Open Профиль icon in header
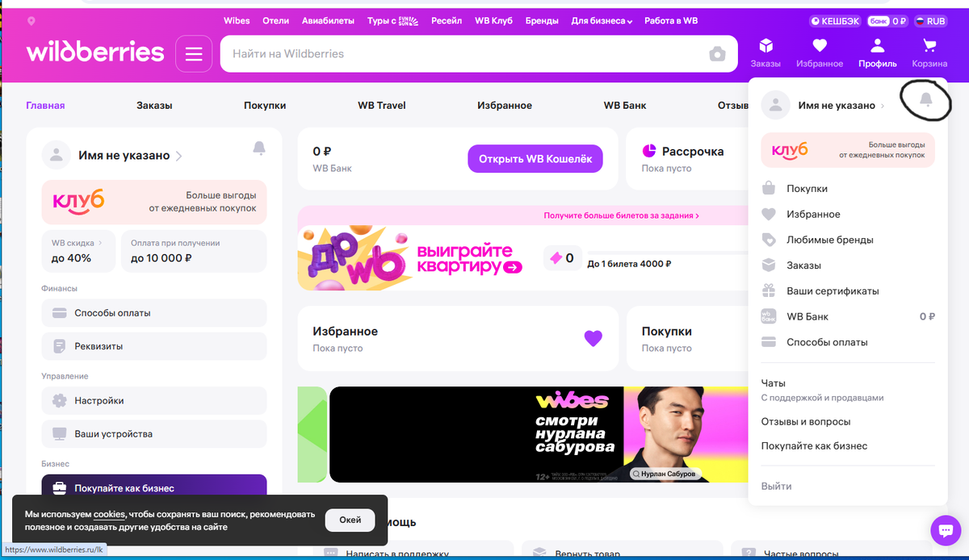This screenshot has height=560, width=969. 878,53
